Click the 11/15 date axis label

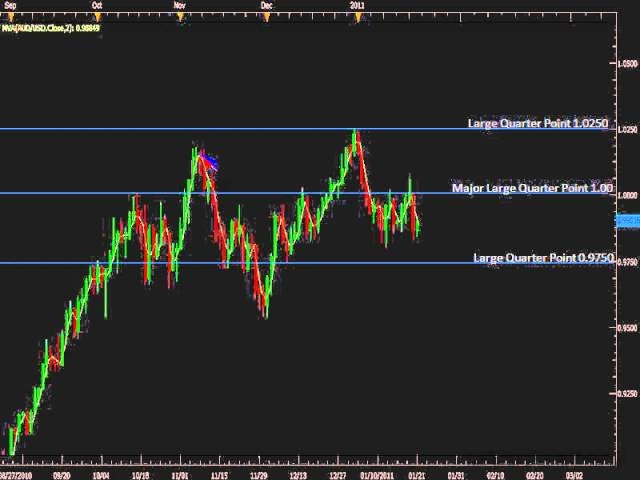[x=220, y=476]
